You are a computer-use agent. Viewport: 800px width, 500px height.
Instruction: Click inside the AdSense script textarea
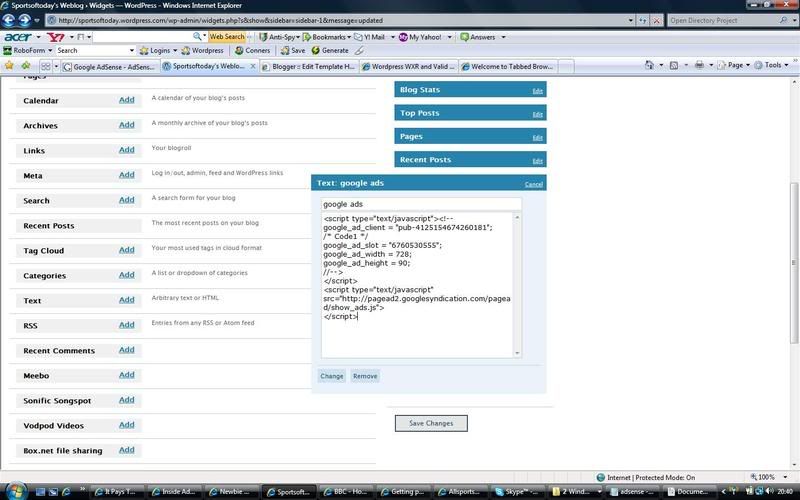point(417,285)
